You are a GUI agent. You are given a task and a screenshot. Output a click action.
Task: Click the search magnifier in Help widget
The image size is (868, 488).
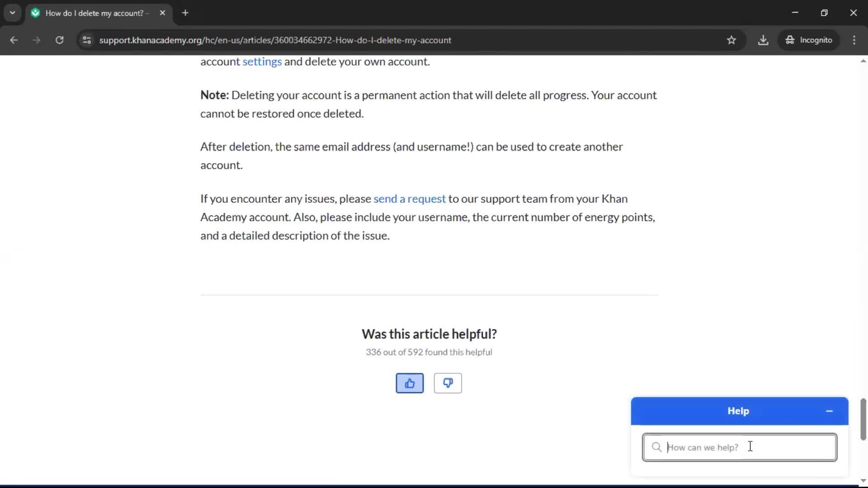point(656,447)
